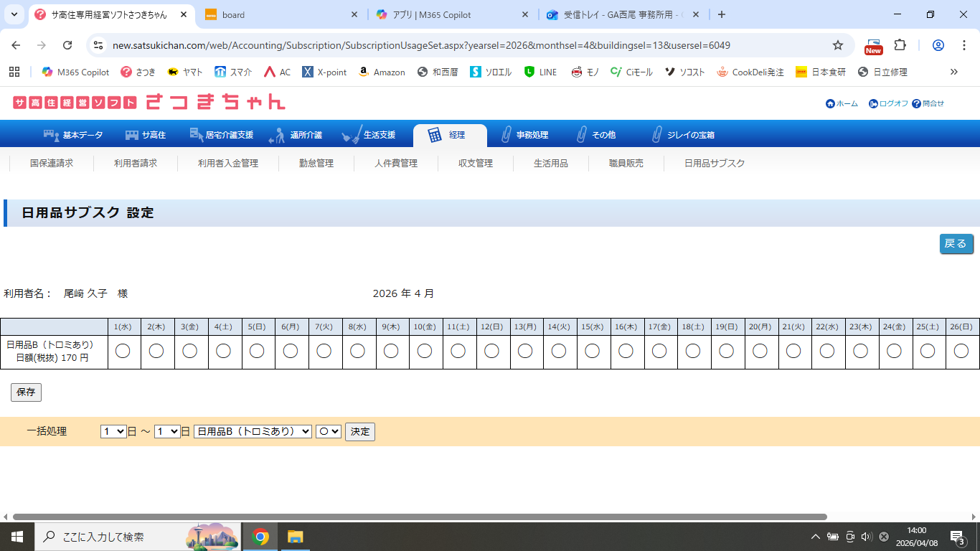Click the 保存 save button
980x551 pixels.
[x=26, y=392]
